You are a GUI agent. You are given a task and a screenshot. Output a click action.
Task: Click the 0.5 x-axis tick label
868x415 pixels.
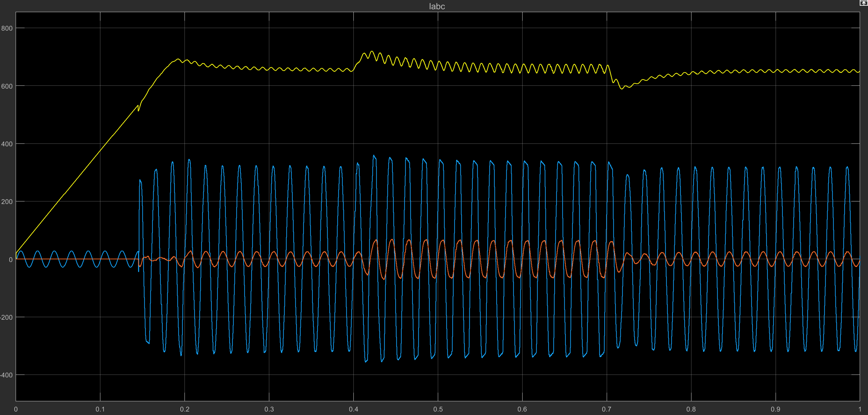438,409
